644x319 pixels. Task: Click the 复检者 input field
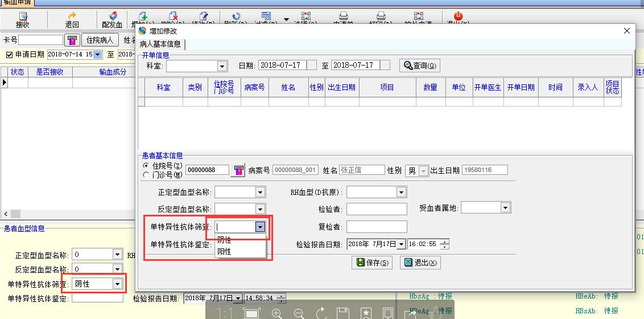pos(377,227)
